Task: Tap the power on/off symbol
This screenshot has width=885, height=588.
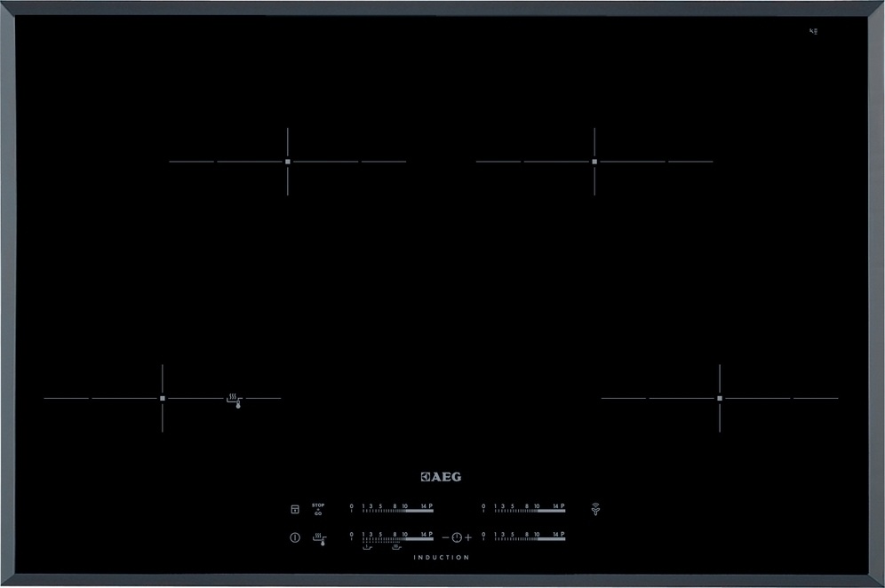Action: (x=295, y=537)
